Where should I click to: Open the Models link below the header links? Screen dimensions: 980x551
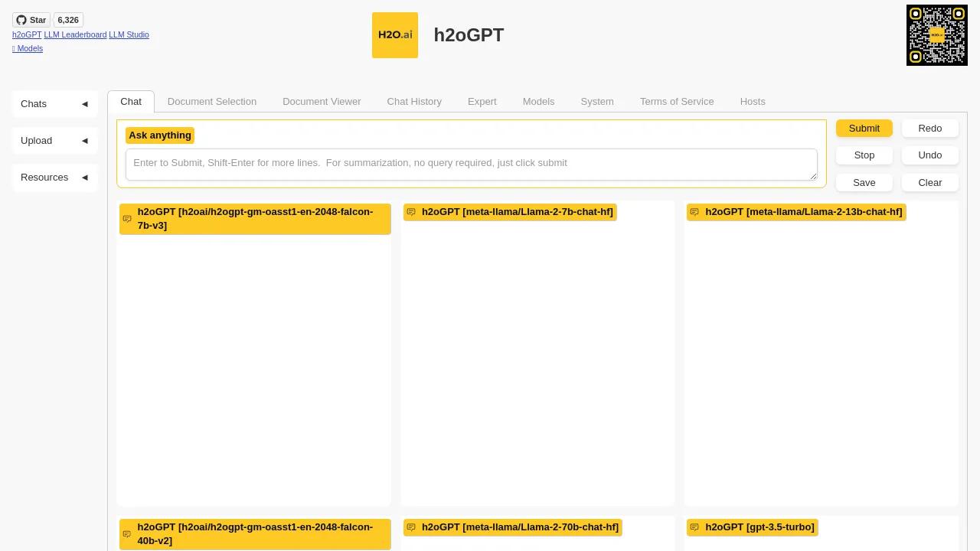pos(28,48)
